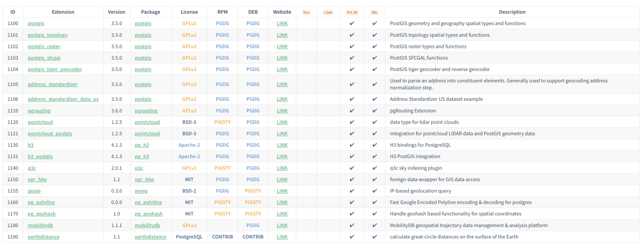Click the DYLIB checkmark for ogr_fdw
The width and height of the screenshot is (644, 245).
[x=352, y=179]
